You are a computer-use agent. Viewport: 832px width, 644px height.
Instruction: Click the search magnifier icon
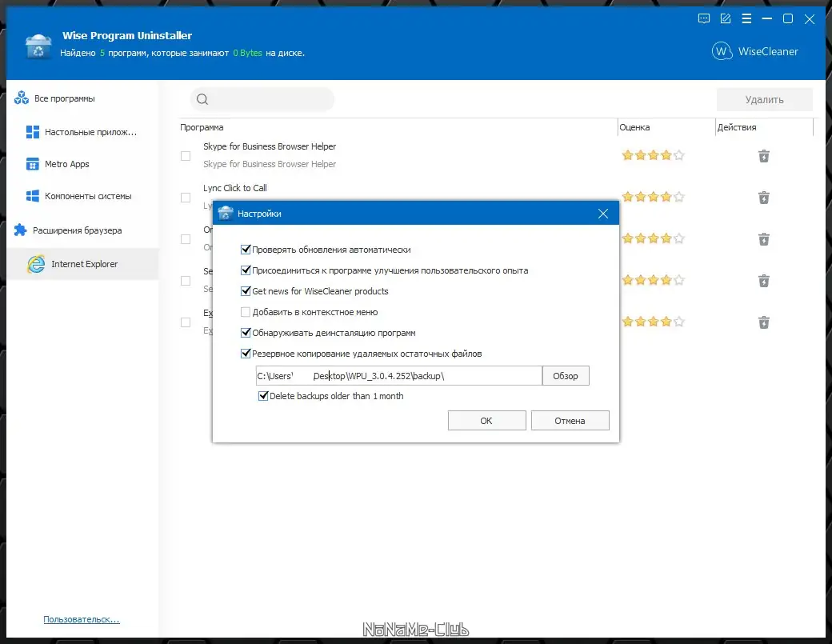point(202,99)
